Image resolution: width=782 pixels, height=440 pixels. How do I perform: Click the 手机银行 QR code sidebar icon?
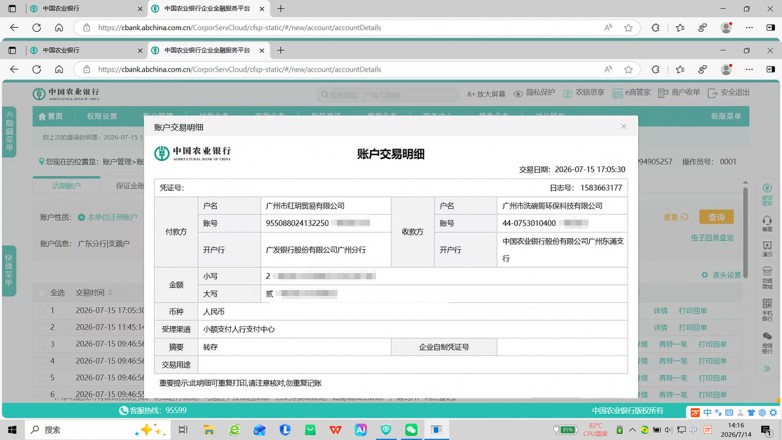click(x=767, y=304)
